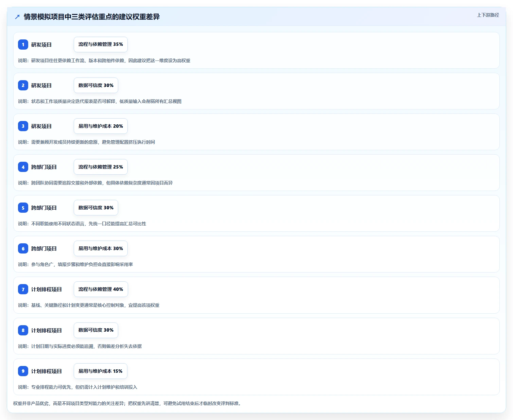Click the note about 跨团队协同需要追踪交接
The height and width of the screenshot is (420, 513).
pyautogui.click(x=95, y=183)
